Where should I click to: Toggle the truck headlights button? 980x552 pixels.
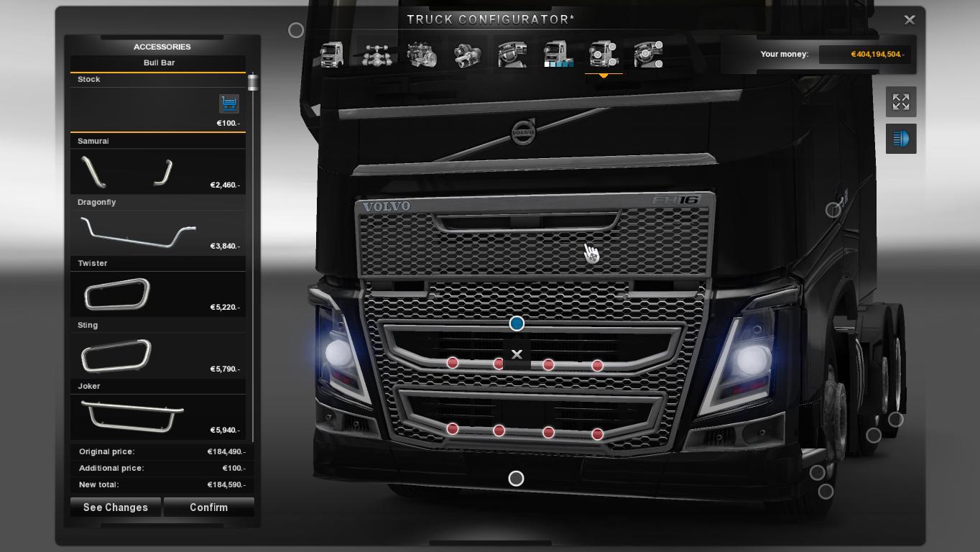[x=901, y=138]
